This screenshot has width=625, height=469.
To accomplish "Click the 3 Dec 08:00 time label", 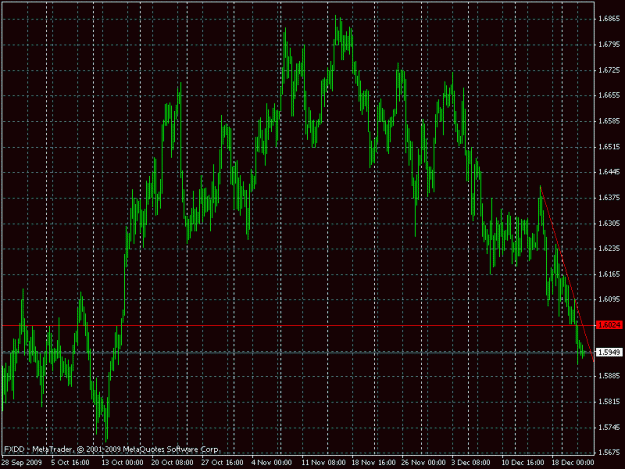I will [x=471, y=463].
